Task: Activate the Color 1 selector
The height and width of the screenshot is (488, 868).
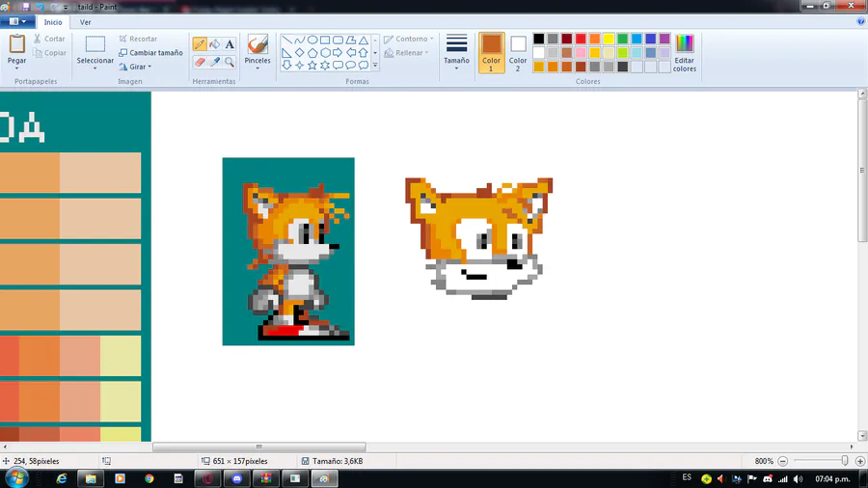Action: coord(491,53)
